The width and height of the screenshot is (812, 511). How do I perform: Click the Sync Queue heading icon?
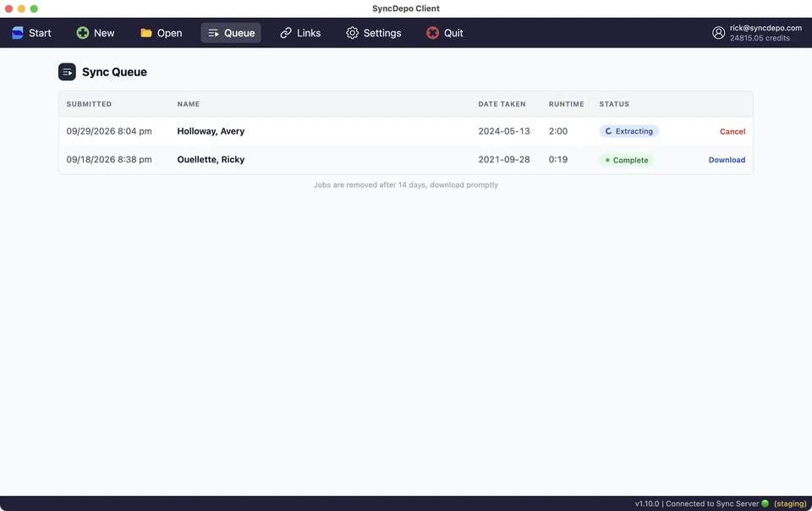pos(67,72)
